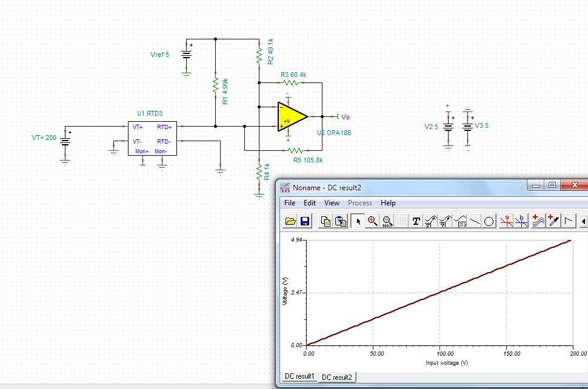Viewport: 588px width, 389px height.
Task: Enable cursor a on the graph
Action: point(507,222)
